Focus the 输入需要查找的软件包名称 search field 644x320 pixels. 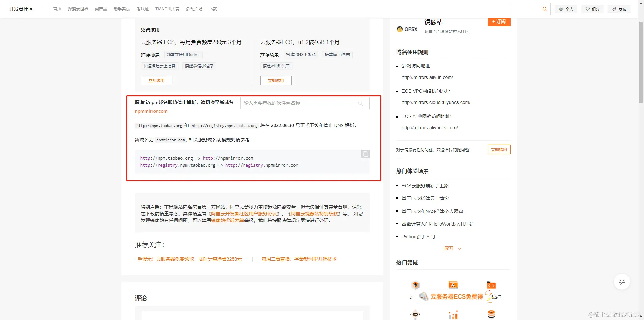(305, 103)
